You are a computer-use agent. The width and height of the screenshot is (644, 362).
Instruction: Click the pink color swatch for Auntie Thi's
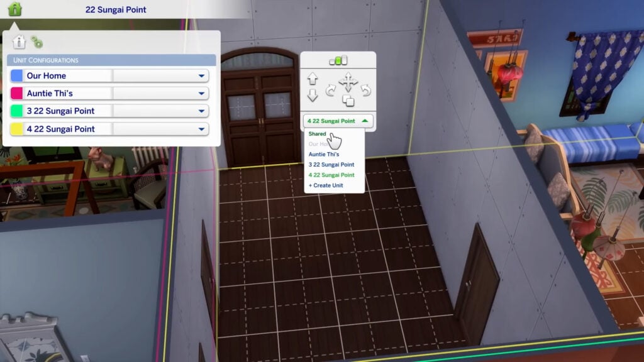[x=16, y=94]
